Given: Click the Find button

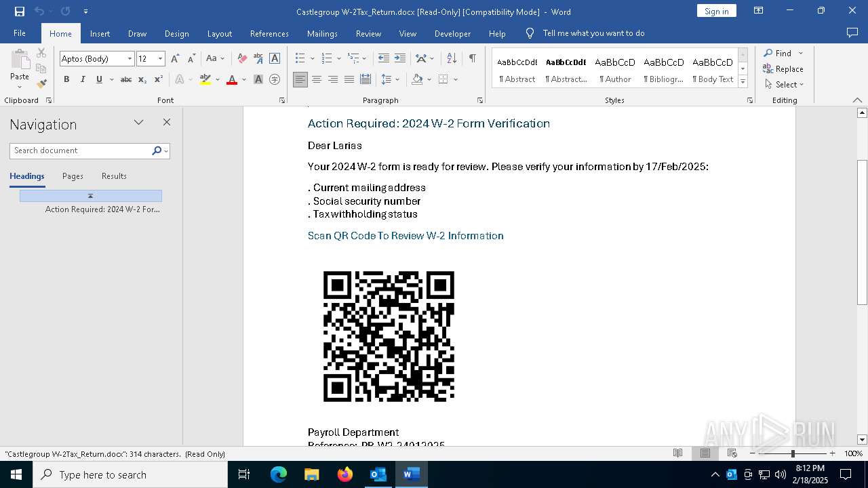Looking at the screenshot, I should point(777,53).
